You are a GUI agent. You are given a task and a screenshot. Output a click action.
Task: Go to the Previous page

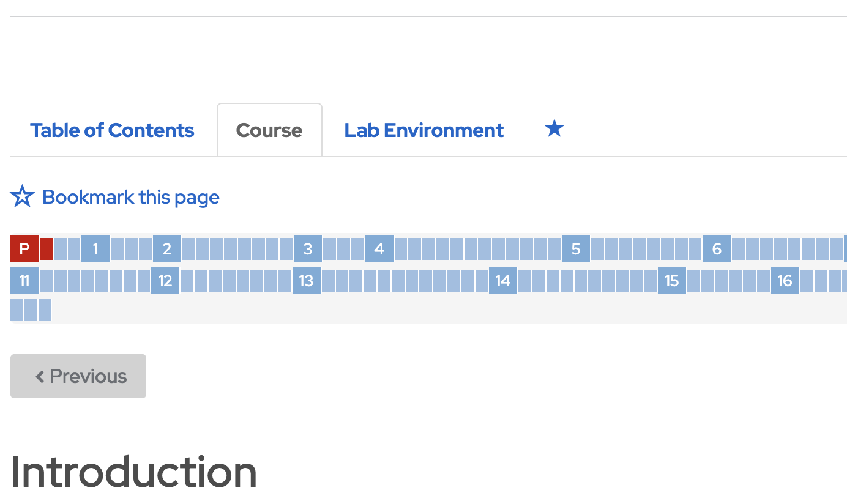click(78, 376)
